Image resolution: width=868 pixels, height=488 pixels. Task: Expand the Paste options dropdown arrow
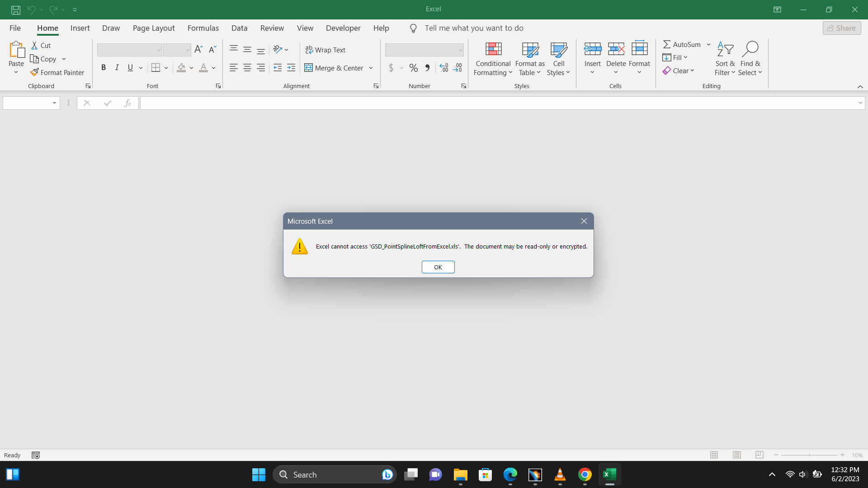(16, 73)
